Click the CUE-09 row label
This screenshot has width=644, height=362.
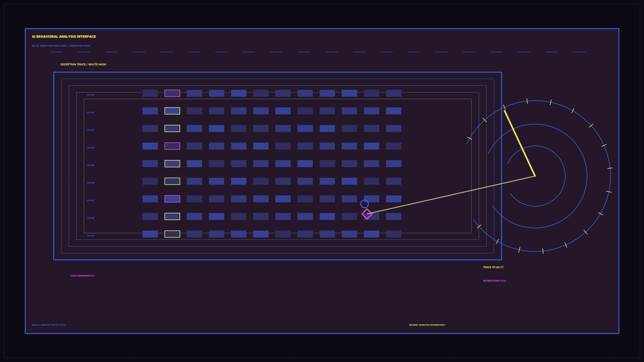click(x=91, y=236)
